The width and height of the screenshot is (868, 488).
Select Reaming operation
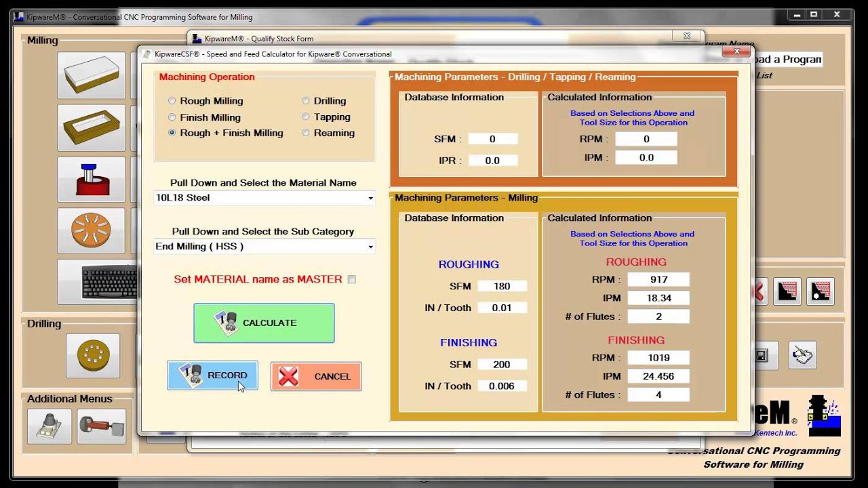click(x=306, y=134)
